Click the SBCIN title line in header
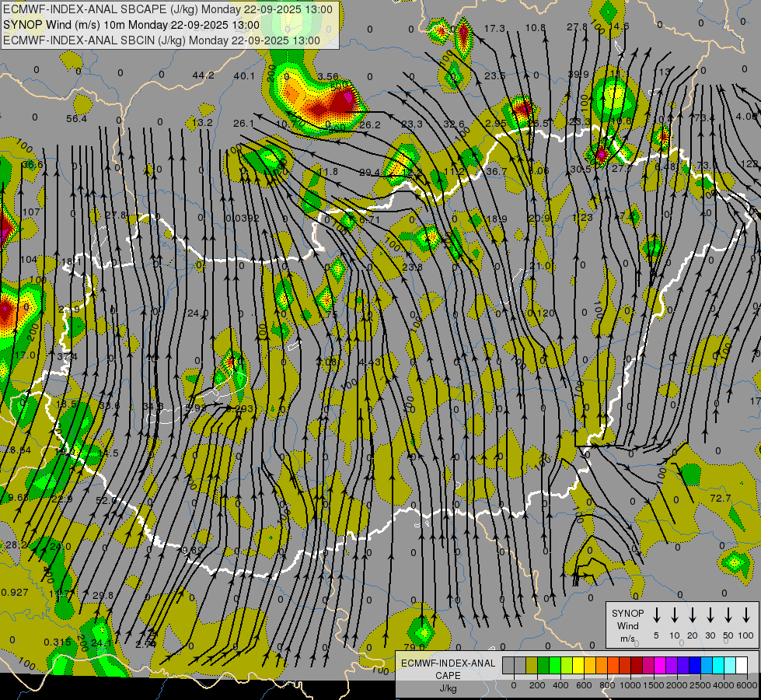This screenshot has width=761, height=700. tap(162, 40)
